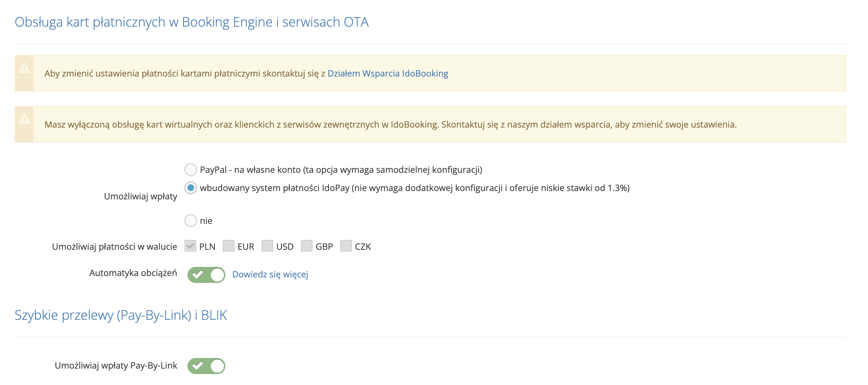Select the built-in IdoPay payment system option
This screenshot has height=385, width=868.
point(191,188)
